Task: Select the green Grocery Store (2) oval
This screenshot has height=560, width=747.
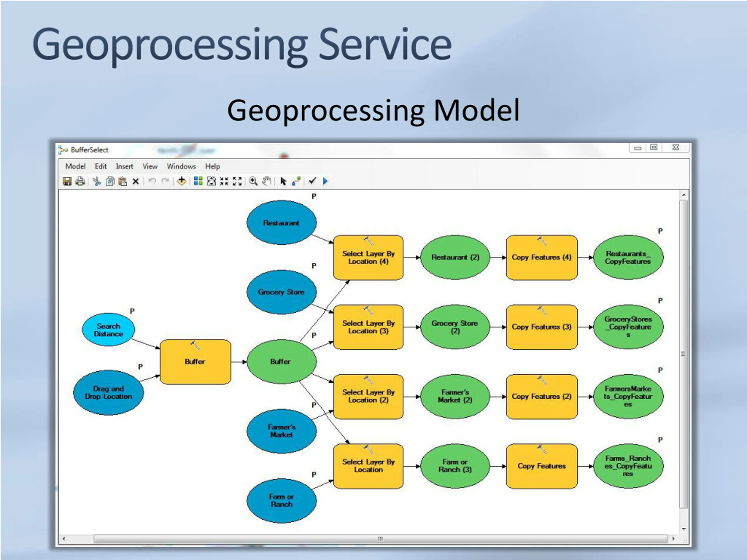Action: click(455, 327)
